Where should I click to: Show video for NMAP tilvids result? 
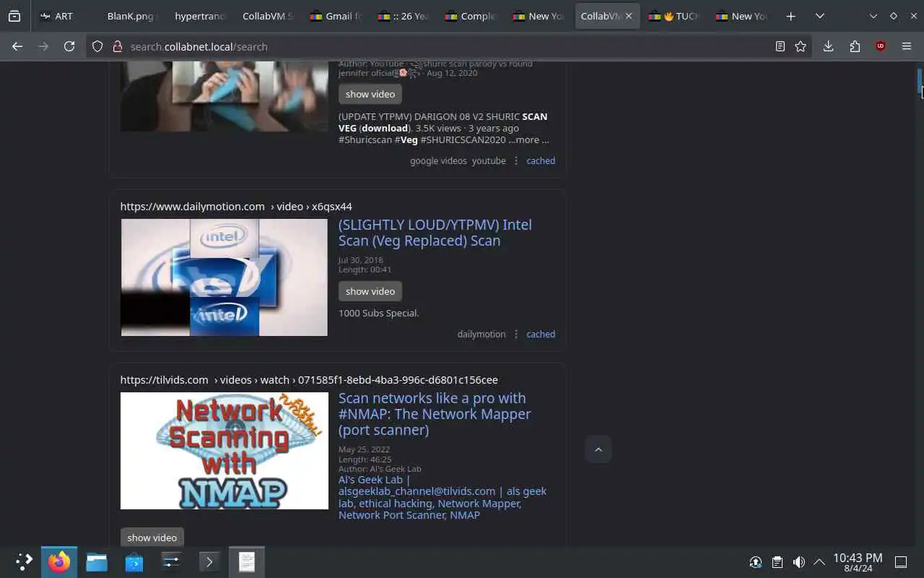[152, 538]
